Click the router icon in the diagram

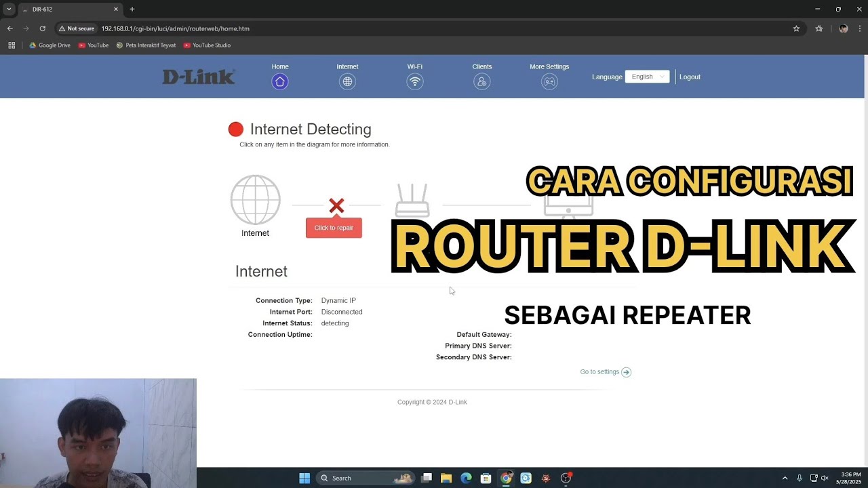coord(412,200)
